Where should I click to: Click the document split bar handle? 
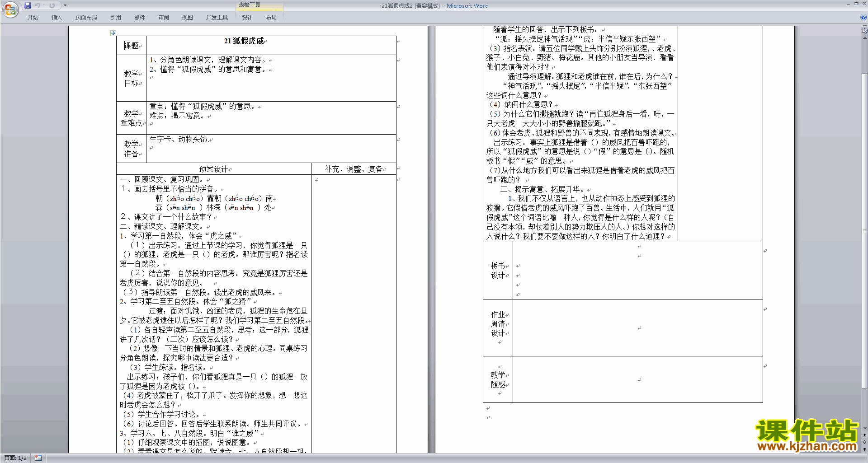(x=864, y=26)
